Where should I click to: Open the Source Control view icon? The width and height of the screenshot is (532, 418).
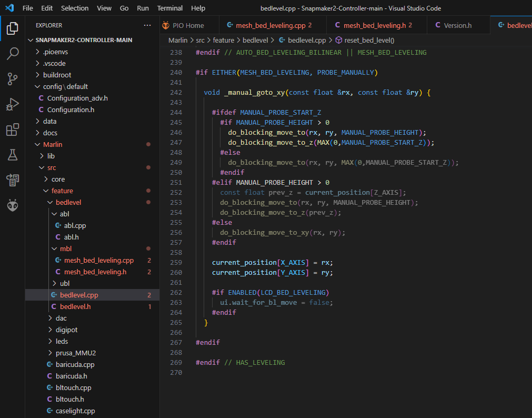click(x=13, y=79)
